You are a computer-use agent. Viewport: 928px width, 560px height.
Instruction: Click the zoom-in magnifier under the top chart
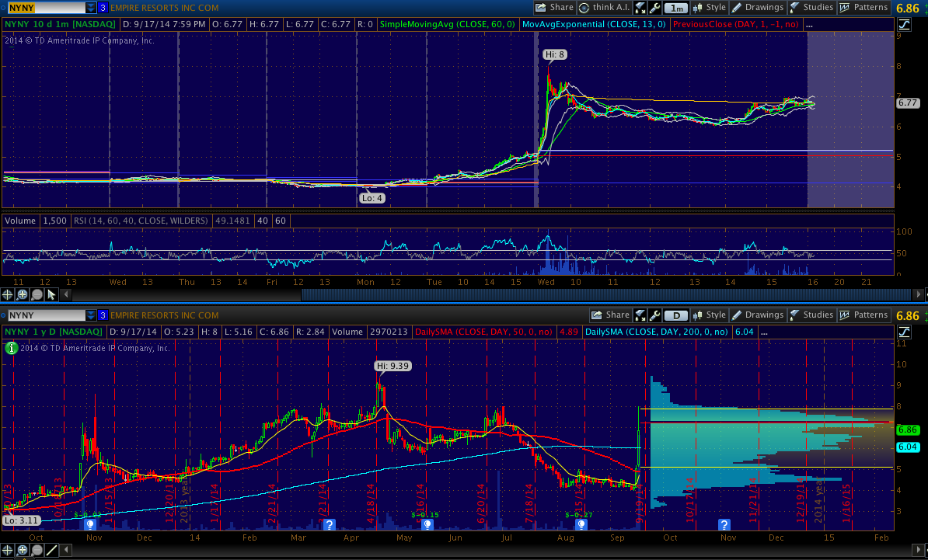click(x=23, y=295)
